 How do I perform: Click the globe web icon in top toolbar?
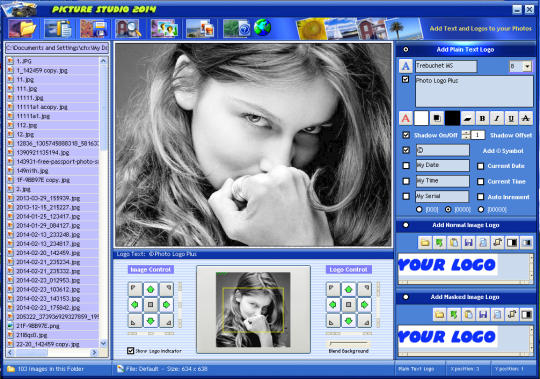point(262,28)
